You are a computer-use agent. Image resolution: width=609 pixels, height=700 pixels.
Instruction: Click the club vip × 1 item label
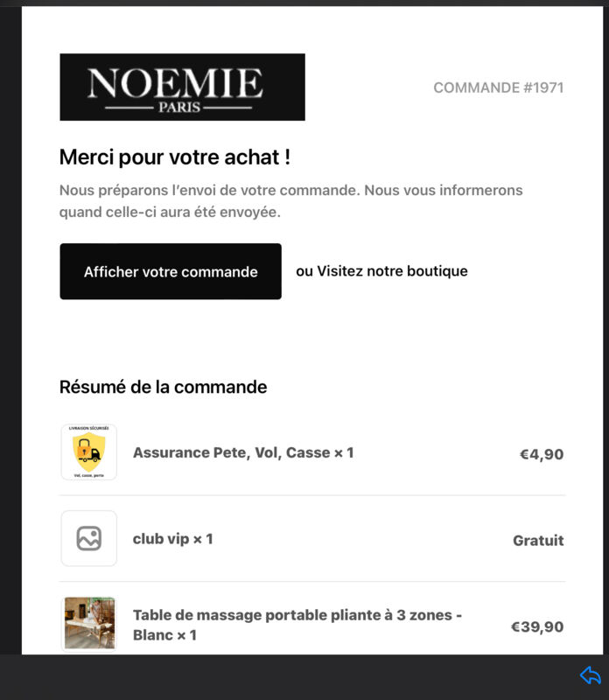[x=172, y=539]
